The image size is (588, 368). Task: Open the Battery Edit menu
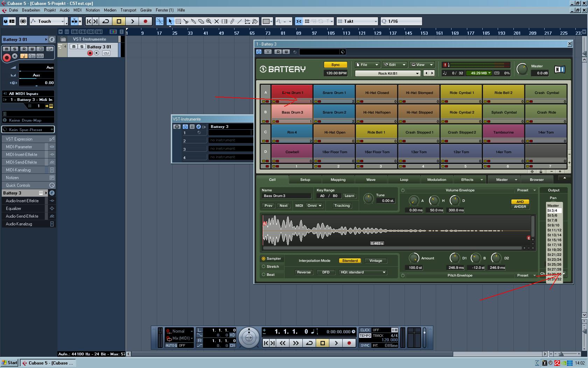tap(394, 65)
